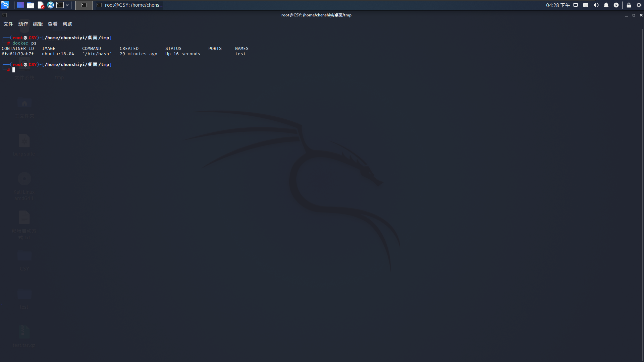Expand the terminal launcher dropdown arrow

(67, 5)
